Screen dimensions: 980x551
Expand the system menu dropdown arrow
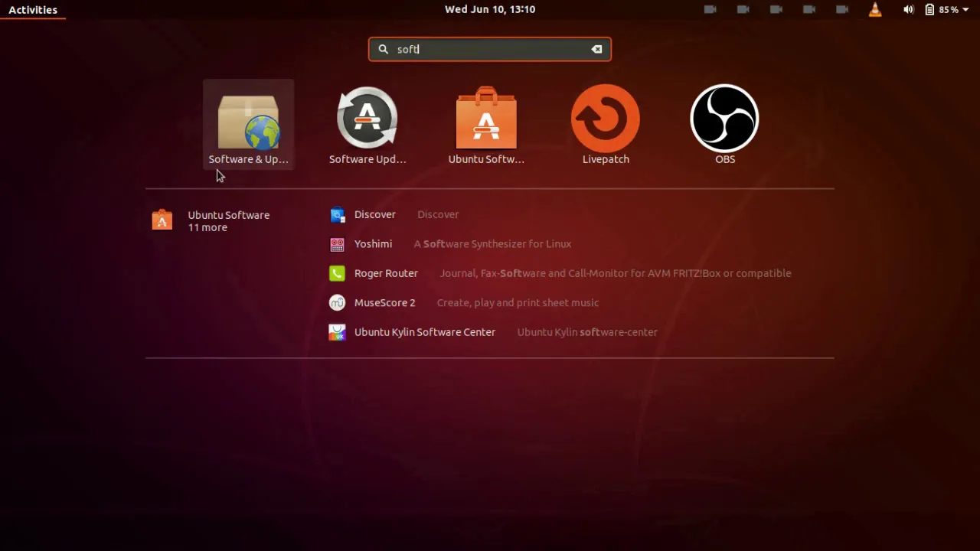[x=967, y=10]
